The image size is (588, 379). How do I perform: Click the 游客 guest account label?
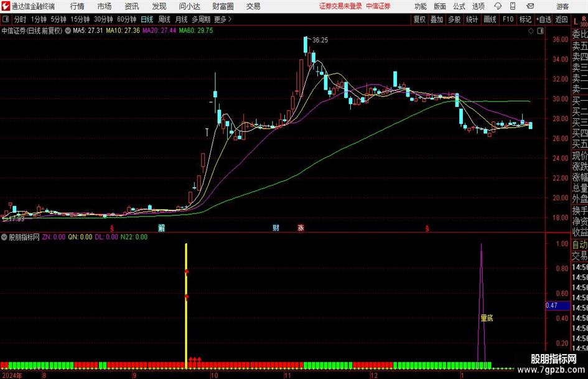[562, 6]
